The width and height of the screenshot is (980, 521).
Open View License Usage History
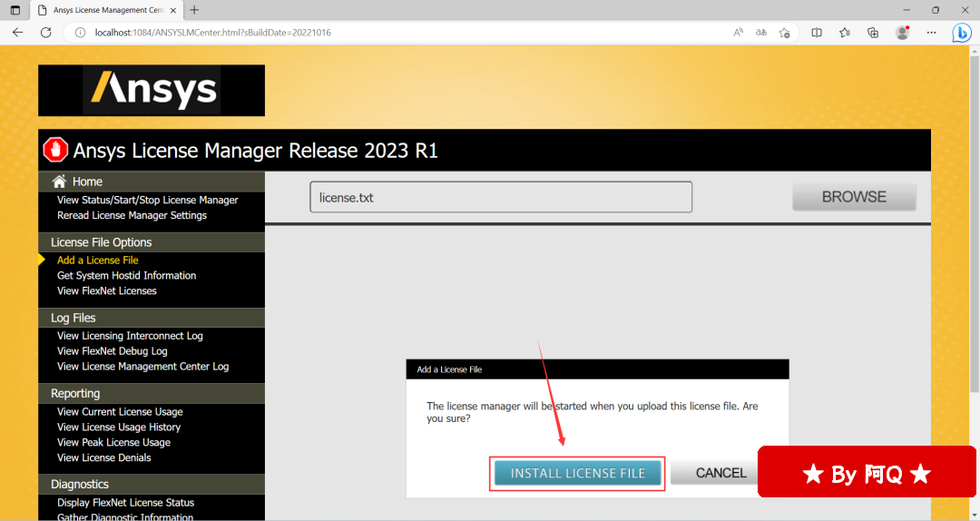tap(119, 428)
